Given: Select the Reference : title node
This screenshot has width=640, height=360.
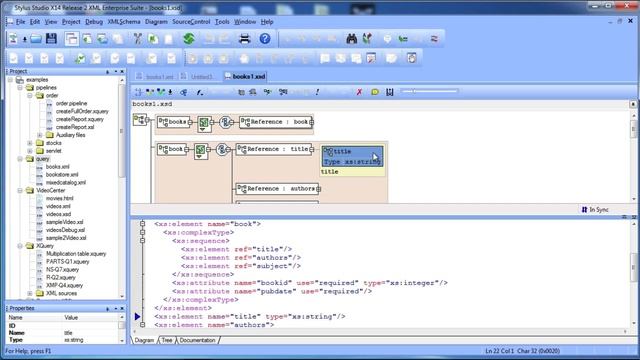Looking at the screenshot, I should [274, 149].
